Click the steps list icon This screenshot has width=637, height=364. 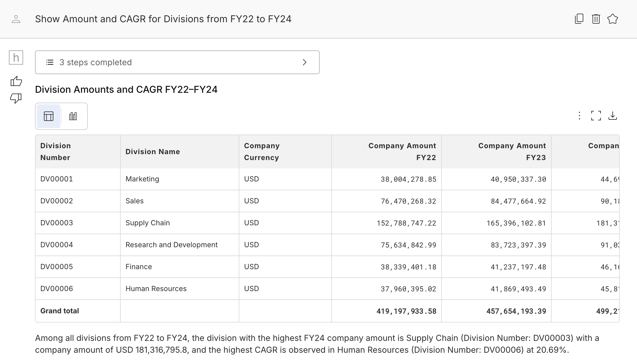click(x=50, y=62)
